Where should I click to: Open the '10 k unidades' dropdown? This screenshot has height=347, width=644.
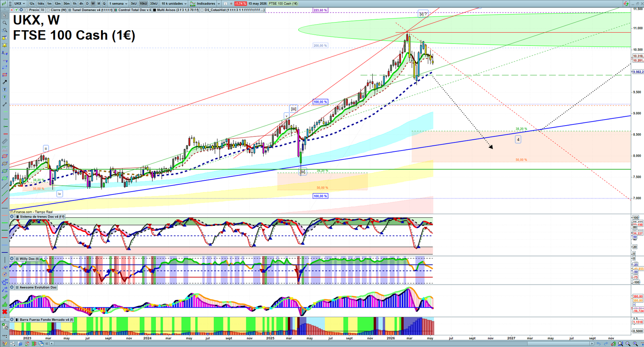pyautogui.click(x=174, y=4)
